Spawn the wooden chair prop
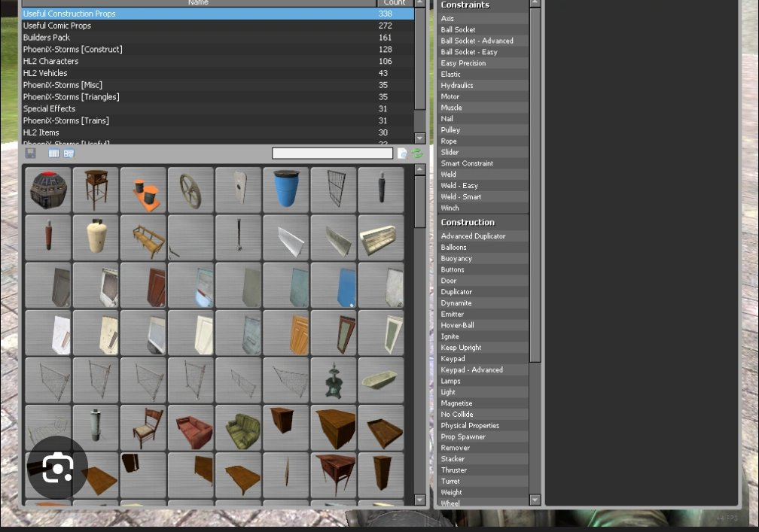This screenshot has width=759, height=532. tap(143, 427)
